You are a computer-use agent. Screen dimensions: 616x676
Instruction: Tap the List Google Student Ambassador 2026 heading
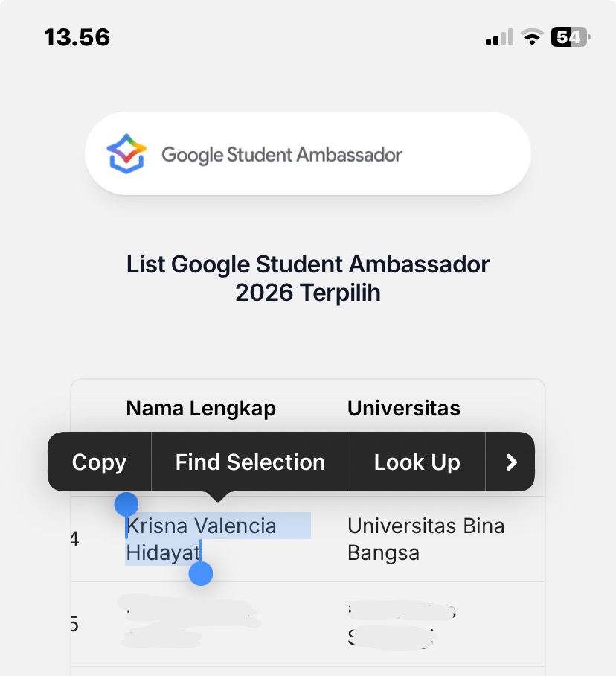click(x=308, y=278)
